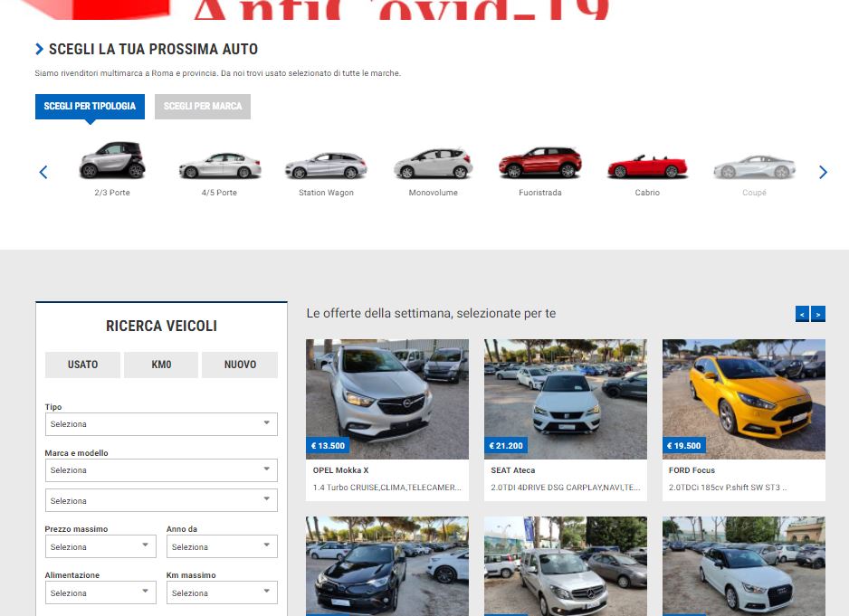This screenshot has width=849, height=616.
Task: Click the € 13.500 price tag
Action: (329, 445)
